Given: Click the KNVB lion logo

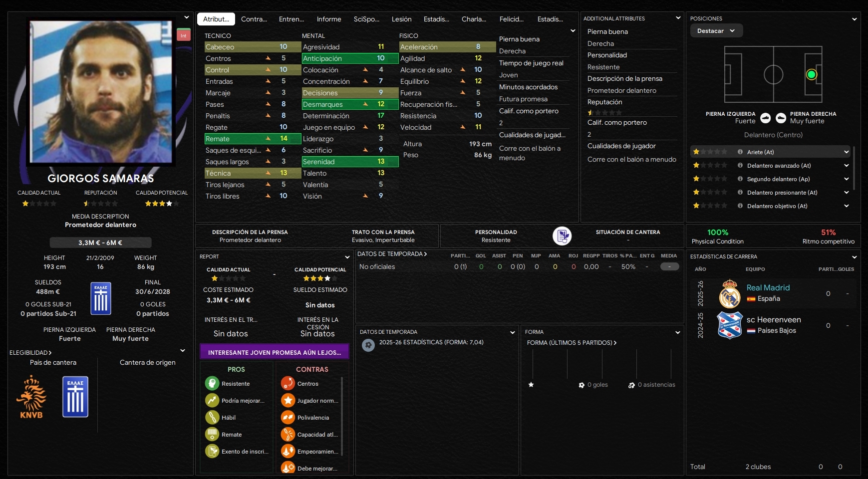Looking at the screenshot, I should (31, 397).
